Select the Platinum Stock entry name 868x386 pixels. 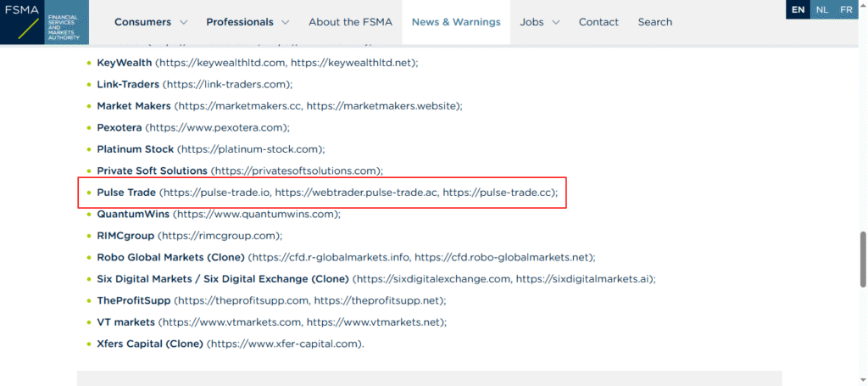[x=135, y=149]
